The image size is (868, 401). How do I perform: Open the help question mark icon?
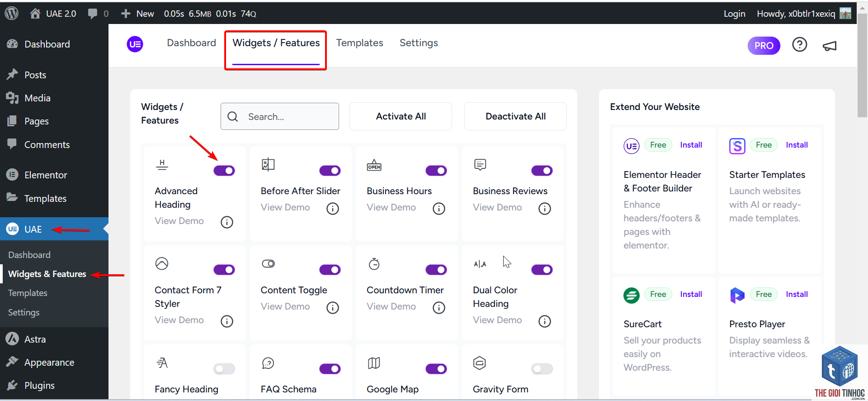coord(800,44)
